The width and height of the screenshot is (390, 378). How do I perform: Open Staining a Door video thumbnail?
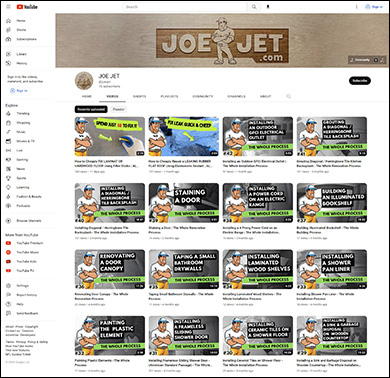pyautogui.click(x=184, y=203)
